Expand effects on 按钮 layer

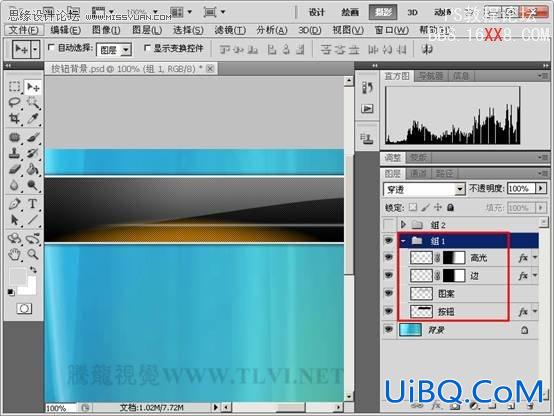click(x=535, y=311)
